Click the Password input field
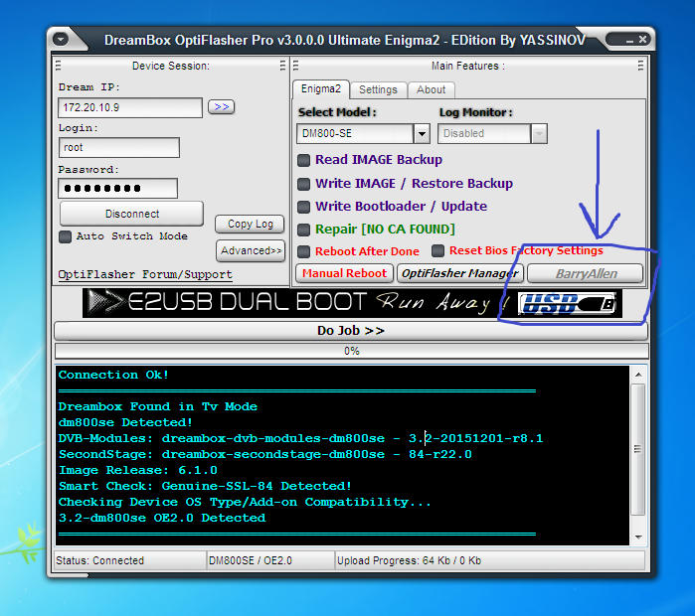 (118, 188)
